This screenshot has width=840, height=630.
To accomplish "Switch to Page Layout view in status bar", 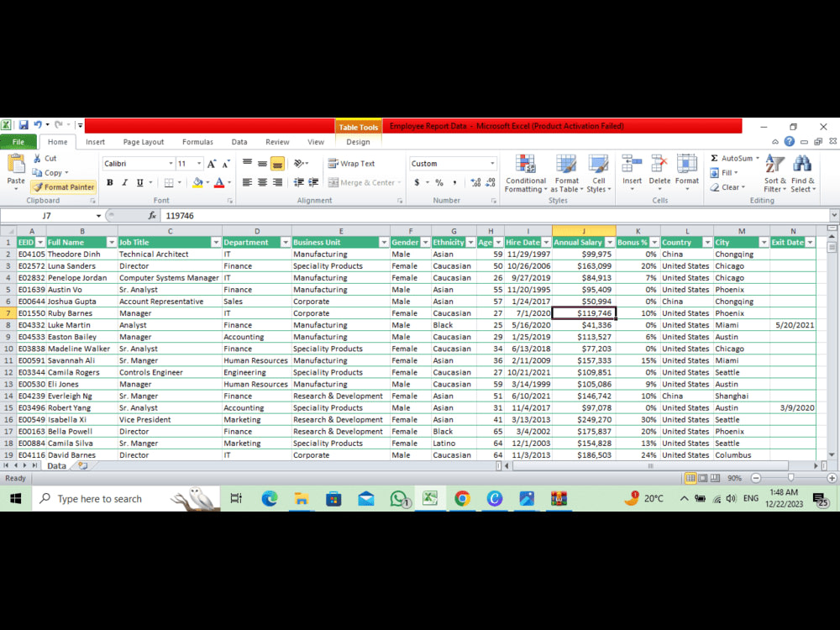I will coord(703,478).
